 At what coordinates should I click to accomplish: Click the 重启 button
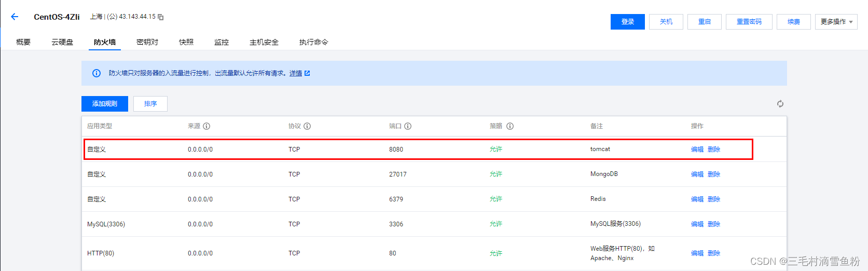point(705,22)
